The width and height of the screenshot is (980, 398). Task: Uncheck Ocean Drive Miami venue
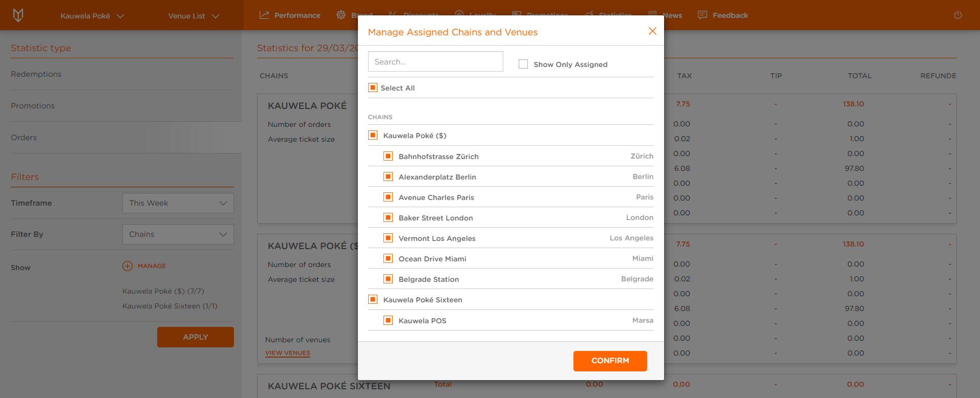tap(388, 258)
